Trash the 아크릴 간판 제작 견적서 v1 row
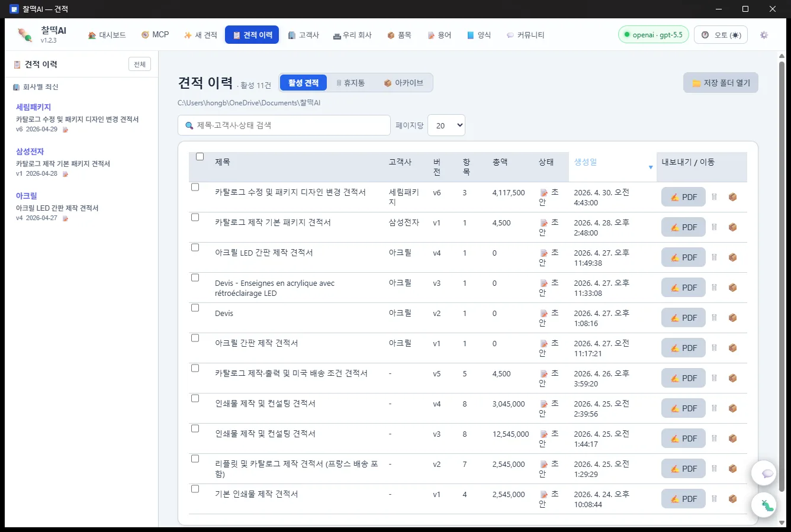Viewport: 791px width, 532px height. [x=714, y=348]
